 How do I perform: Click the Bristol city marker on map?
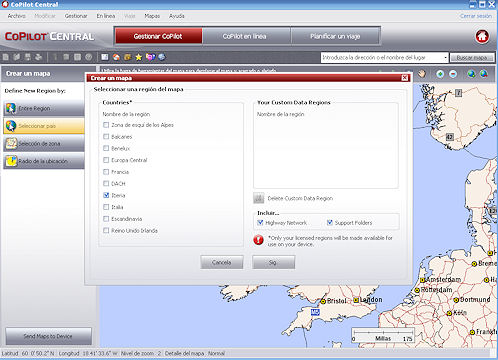coord(323,301)
